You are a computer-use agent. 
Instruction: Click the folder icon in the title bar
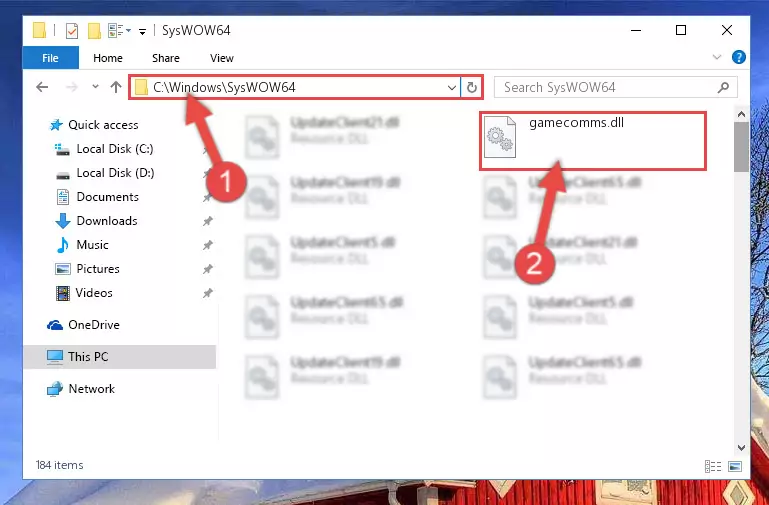[39, 31]
